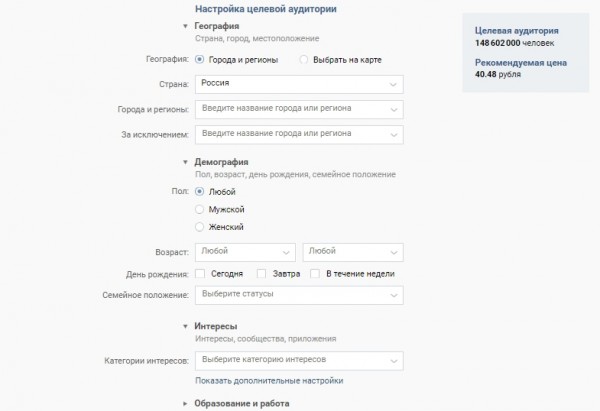The height and width of the screenshot is (411, 600).
Task: Select 'Любой' gender radio button
Action: coord(201,190)
